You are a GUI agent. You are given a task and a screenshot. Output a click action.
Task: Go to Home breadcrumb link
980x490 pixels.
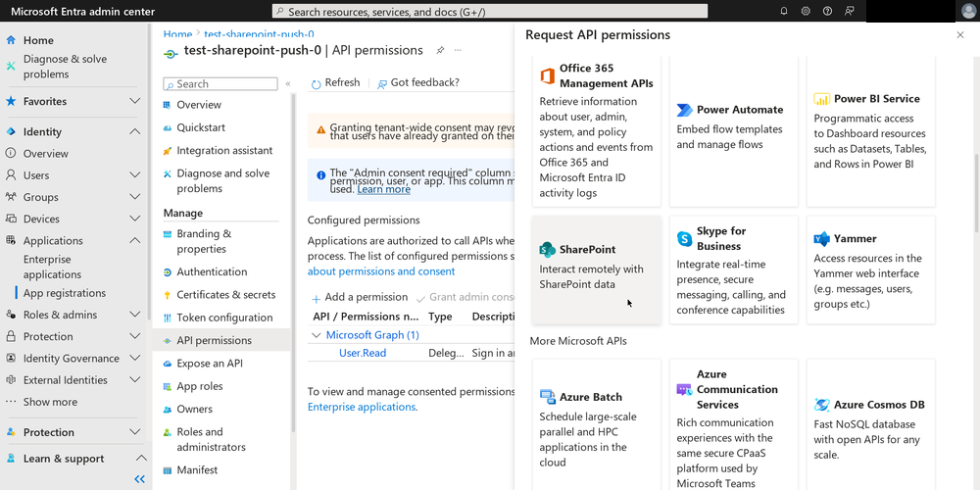(x=177, y=34)
